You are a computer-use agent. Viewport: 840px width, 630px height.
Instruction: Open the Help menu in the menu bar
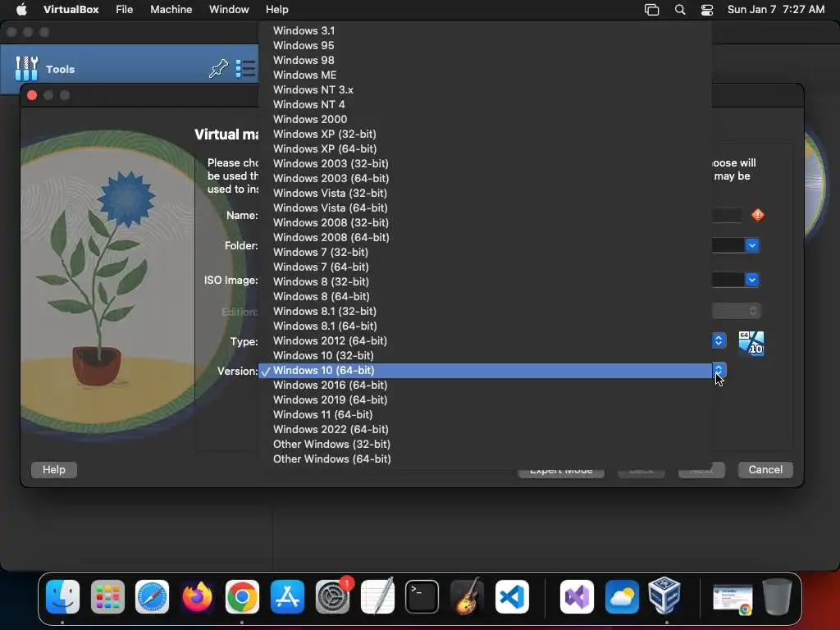(277, 9)
